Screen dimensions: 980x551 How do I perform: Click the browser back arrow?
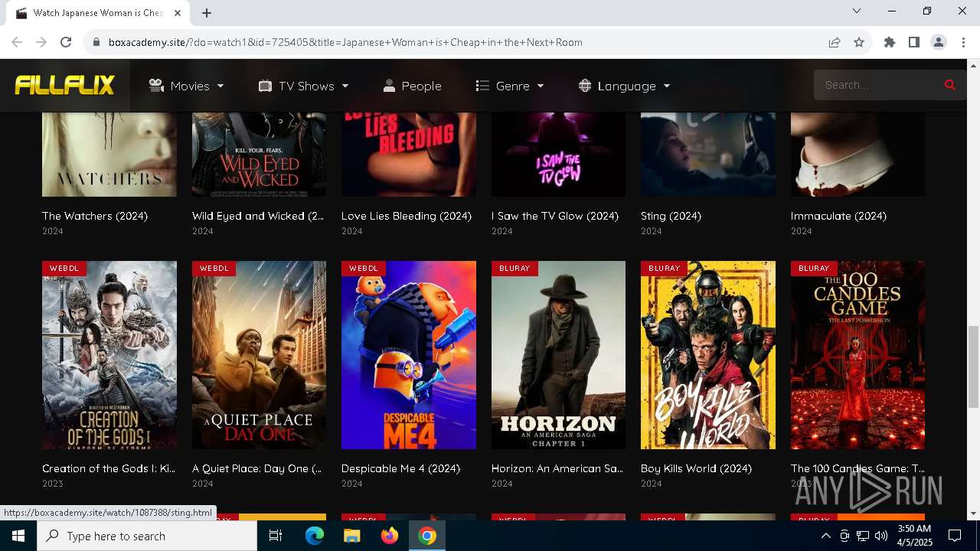[x=17, y=42]
